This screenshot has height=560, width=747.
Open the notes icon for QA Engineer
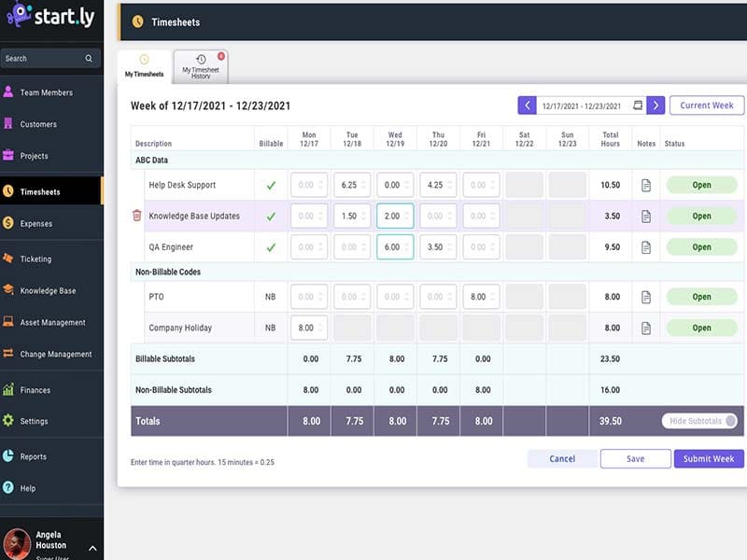pyautogui.click(x=645, y=247)
